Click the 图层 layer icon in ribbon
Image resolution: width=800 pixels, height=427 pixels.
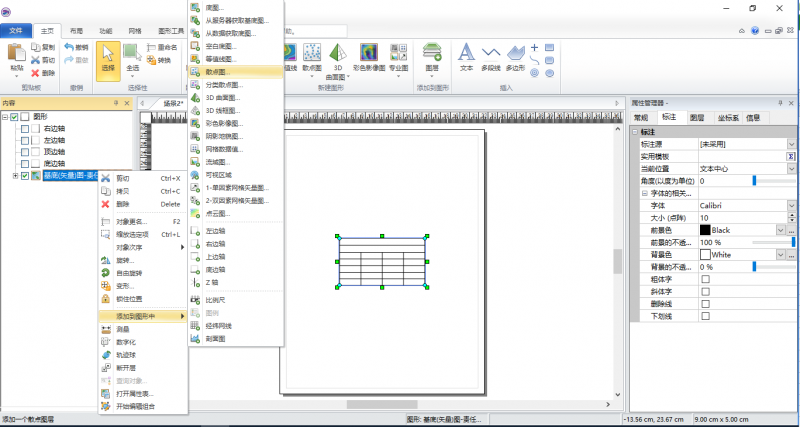(x=433, y=55)
